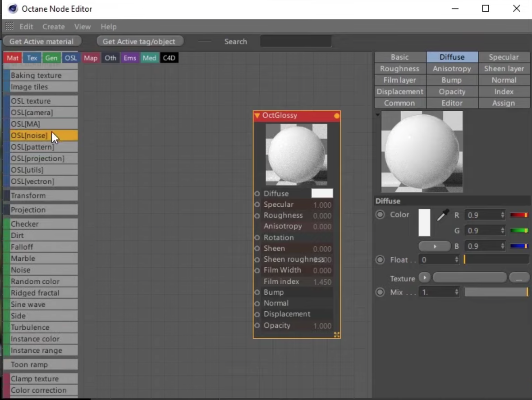The image size is (532, 400).
Task: Switch to the Bump tab
Action: 452,80
